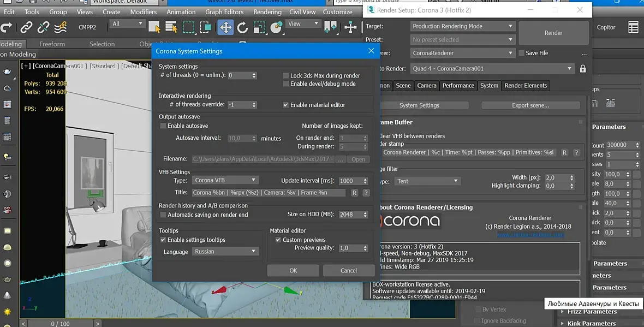This screenshot has height=327, width=644.
Task: Activate the Select and Rotate tool
Action: [x=242, y=27]
